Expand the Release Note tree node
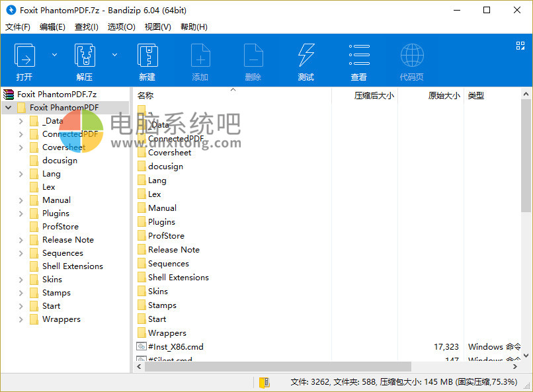This screenshot has width=533, height=392. (x=20, y=240)
